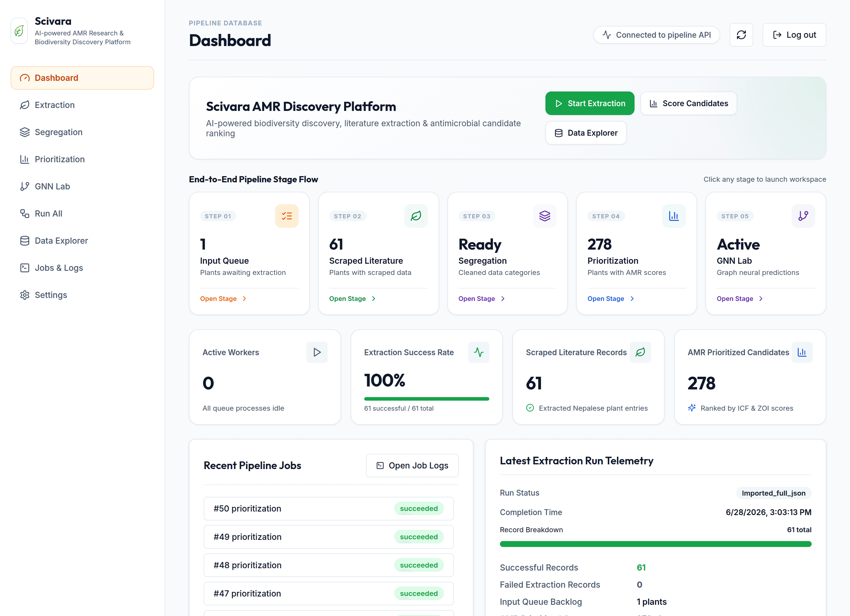Click the Step 03 Segregation layers icon
This screenshot has height=616, width=850.
point(545,216)
